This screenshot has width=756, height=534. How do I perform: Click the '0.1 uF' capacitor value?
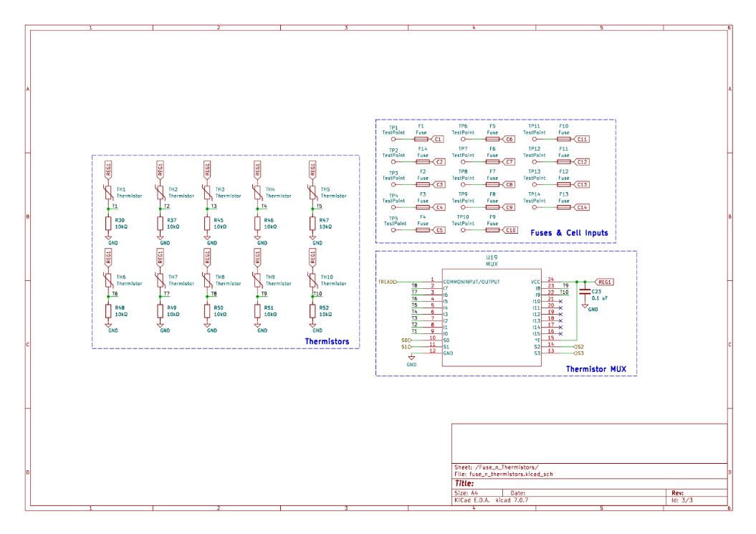599,298
